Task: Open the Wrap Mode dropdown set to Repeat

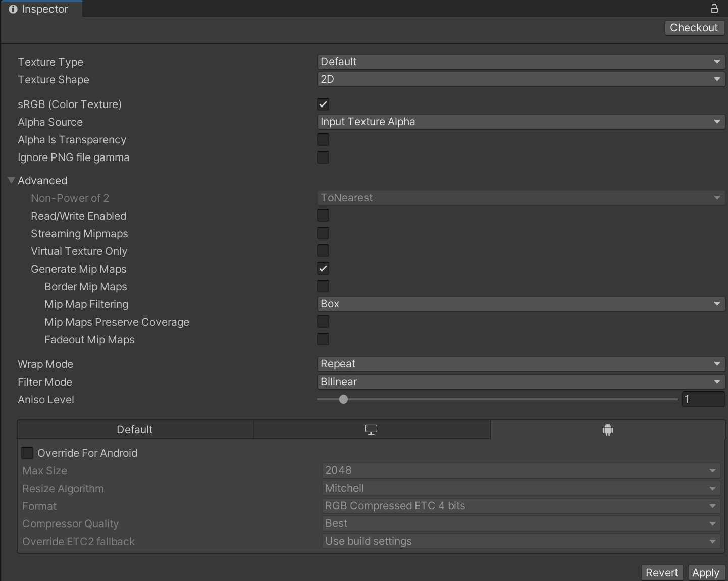Action: click(x=521, y=364)
